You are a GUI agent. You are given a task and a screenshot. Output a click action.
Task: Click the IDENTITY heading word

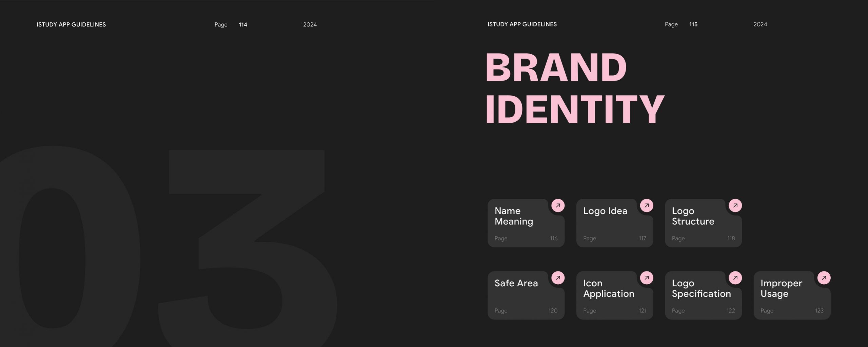pos(575,109)
